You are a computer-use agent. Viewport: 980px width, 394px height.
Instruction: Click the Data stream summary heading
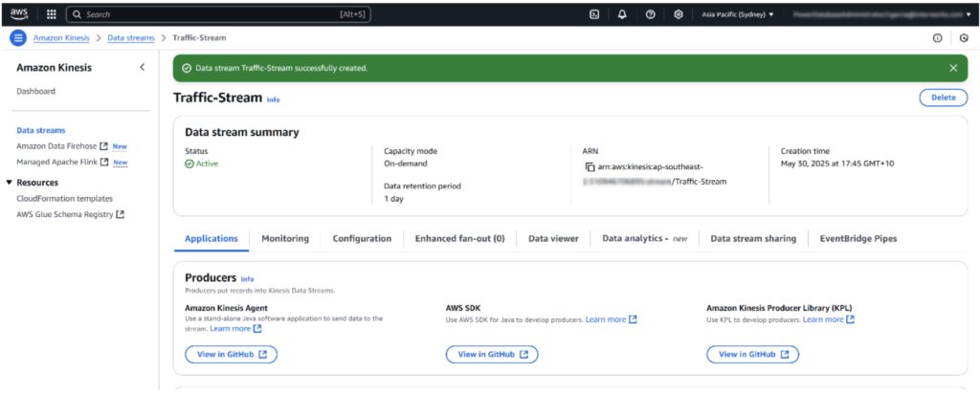242,132
